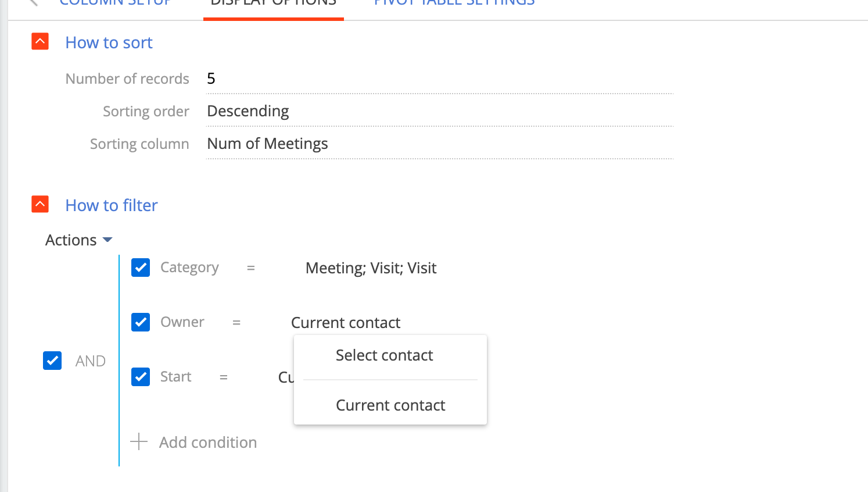This screenshot has width=868, height=492.
Task: Uncheck the Owner filter checkbox
Action: pyautogui.click(x=141, y=322)
